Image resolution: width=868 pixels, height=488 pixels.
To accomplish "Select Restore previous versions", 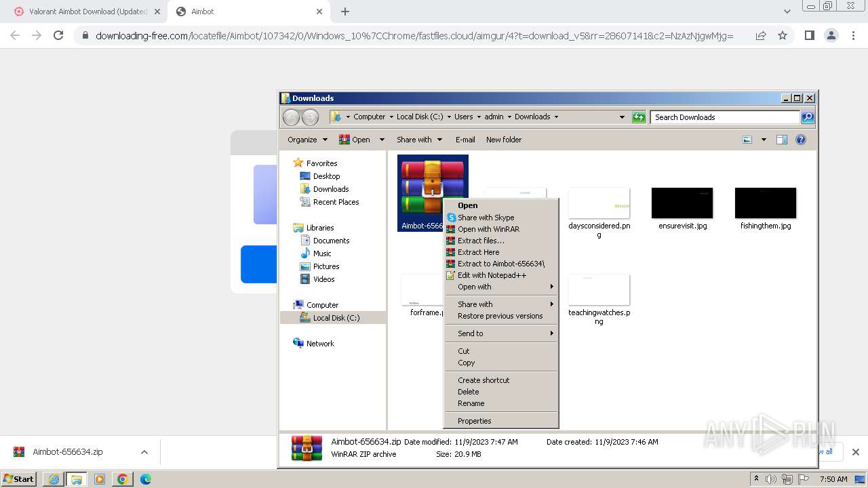I will [500, 316].
